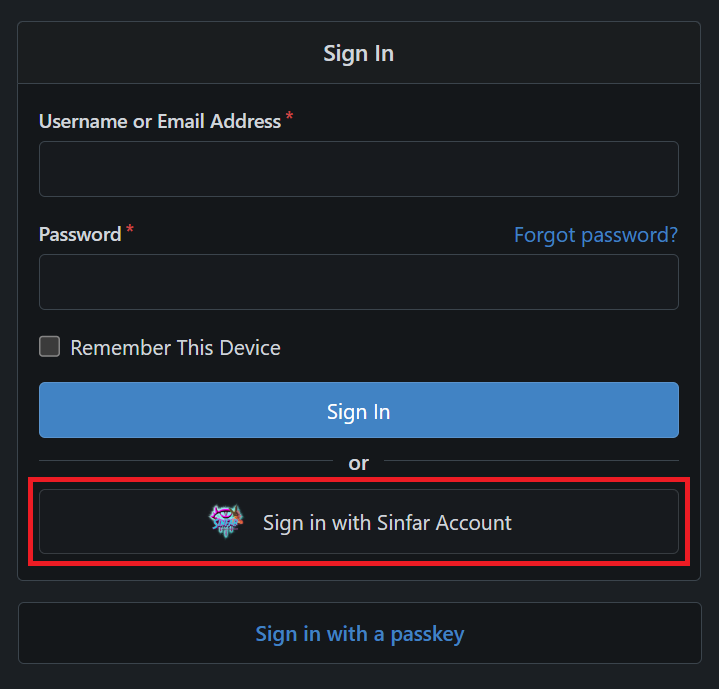Click the Sinfar Account button text
This screenshot has width=719, height=689.
pyautogui.click(x=387, y=523)
